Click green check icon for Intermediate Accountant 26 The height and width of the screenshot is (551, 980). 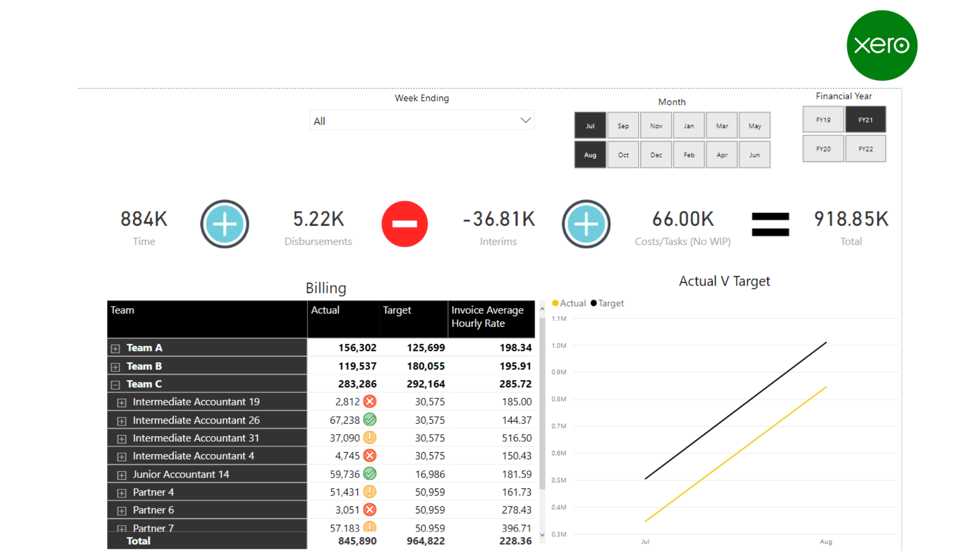coord(370,420)
